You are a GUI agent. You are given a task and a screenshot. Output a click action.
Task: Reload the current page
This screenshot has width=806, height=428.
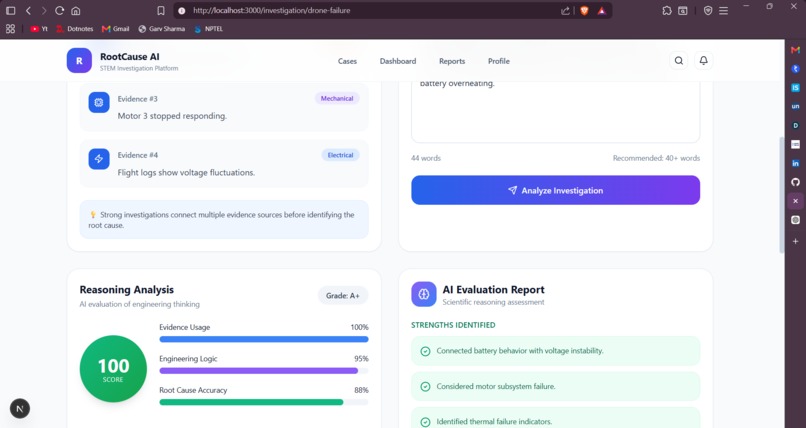point(60,10)
